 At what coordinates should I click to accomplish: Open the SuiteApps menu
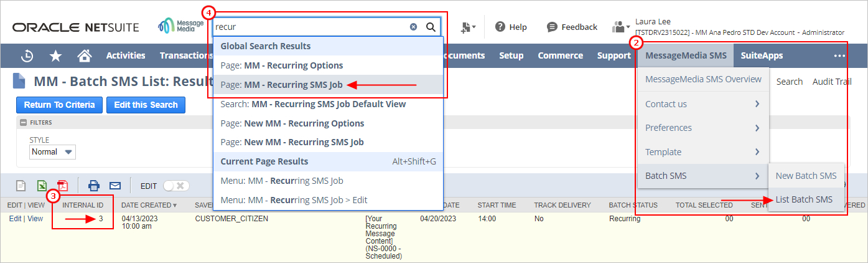pos(762,55)
